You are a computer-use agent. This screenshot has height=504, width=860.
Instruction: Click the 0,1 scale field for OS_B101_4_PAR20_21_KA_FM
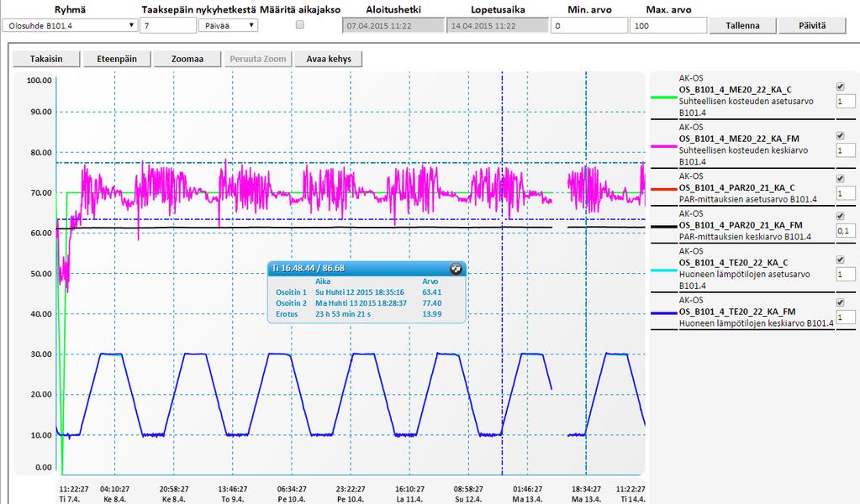click(845, 231)
